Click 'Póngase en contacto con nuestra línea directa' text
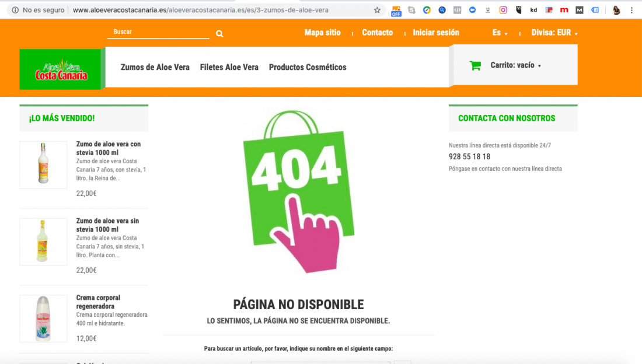This screenshot has width=642, height=364. [505, 169]
